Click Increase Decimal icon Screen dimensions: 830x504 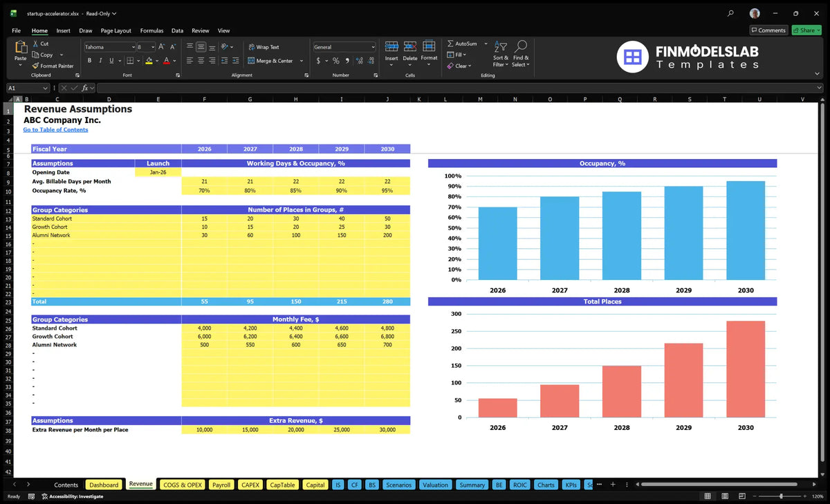pos(358,61)
